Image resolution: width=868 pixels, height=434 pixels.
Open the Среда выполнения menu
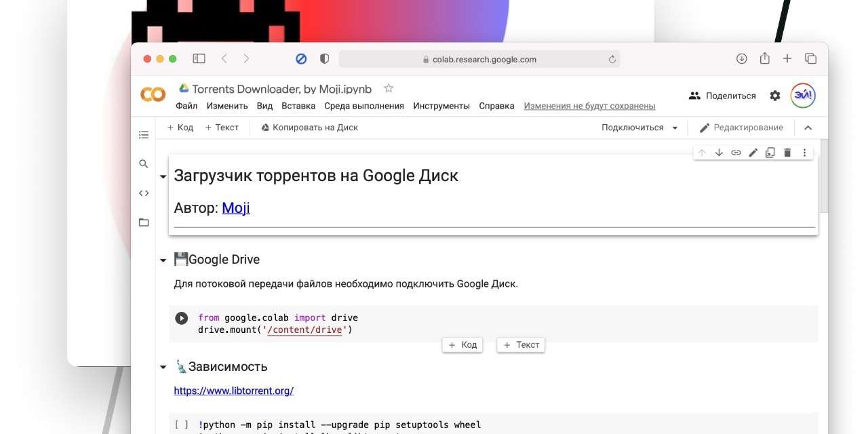point(364,106)
